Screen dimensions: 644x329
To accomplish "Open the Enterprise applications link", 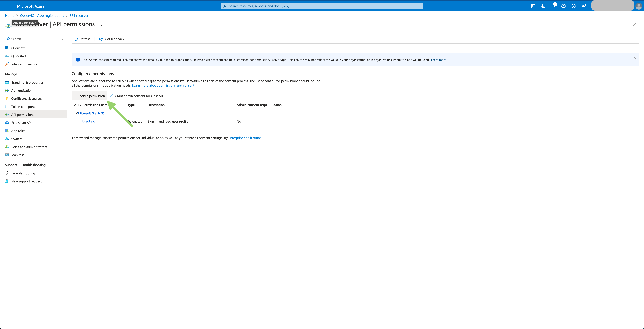I will pyautogui.click(x=245, y=138).
